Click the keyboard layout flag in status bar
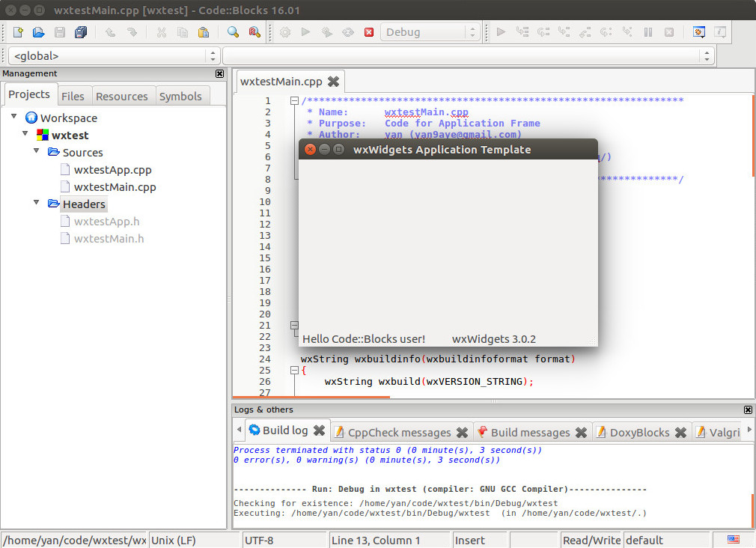756x548 pixels. point(734,539)
